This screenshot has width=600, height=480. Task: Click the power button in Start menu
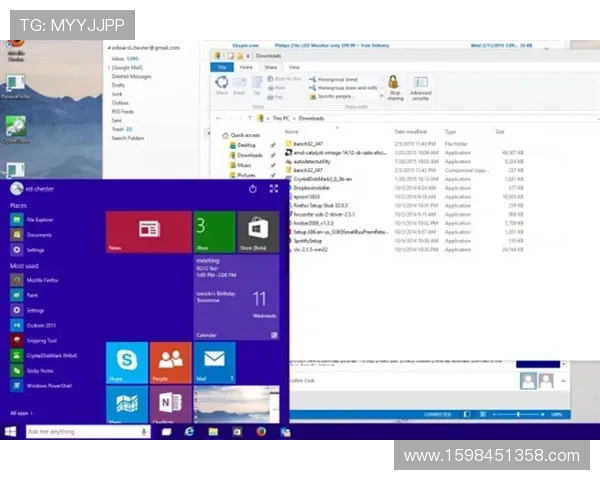(x=252, y=188)
